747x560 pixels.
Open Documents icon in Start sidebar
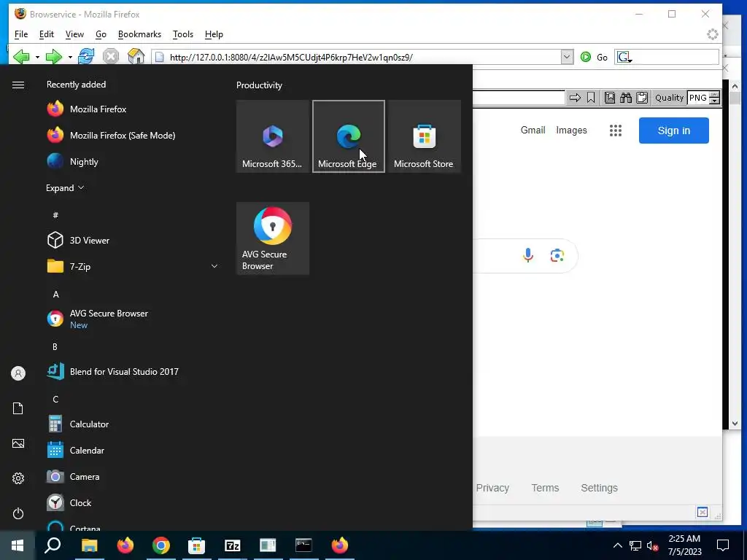point(18,408)
